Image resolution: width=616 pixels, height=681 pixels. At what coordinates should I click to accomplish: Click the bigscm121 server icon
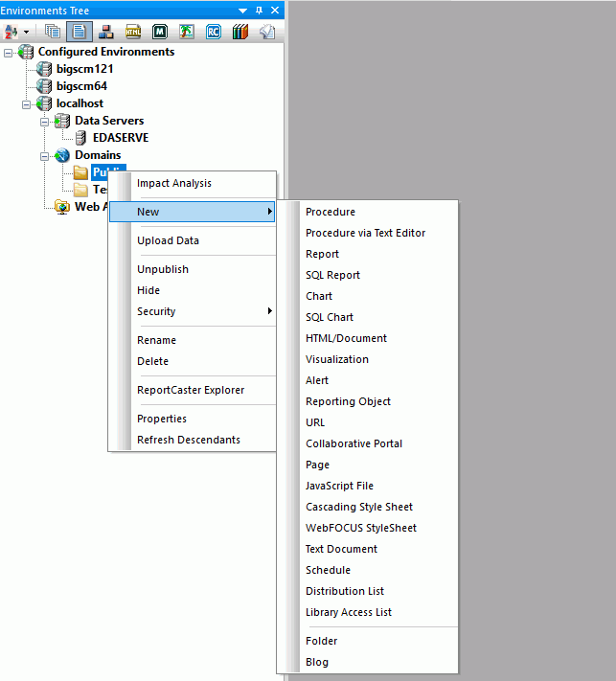point(44,69)
